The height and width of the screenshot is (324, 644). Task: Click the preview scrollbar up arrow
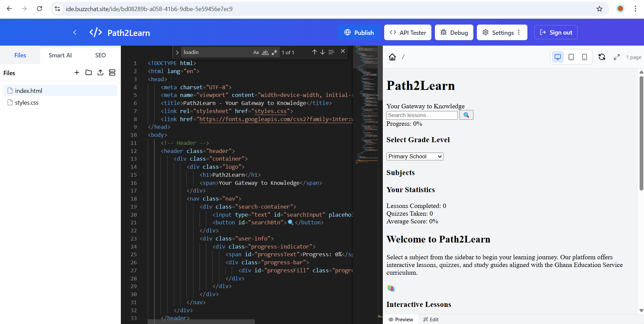(x=641, y=72)
